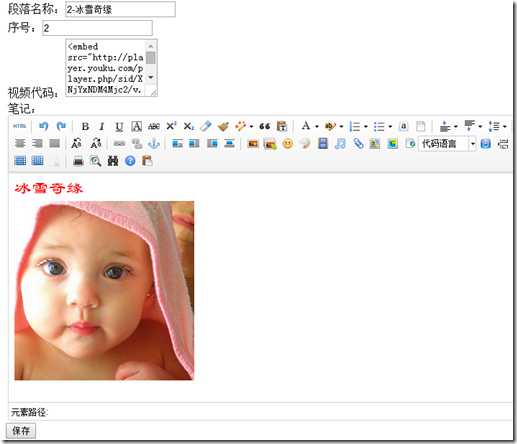The height and width of the screenshot is (444, 517).
Task: Select all editor content
Action: click(403, 127)
